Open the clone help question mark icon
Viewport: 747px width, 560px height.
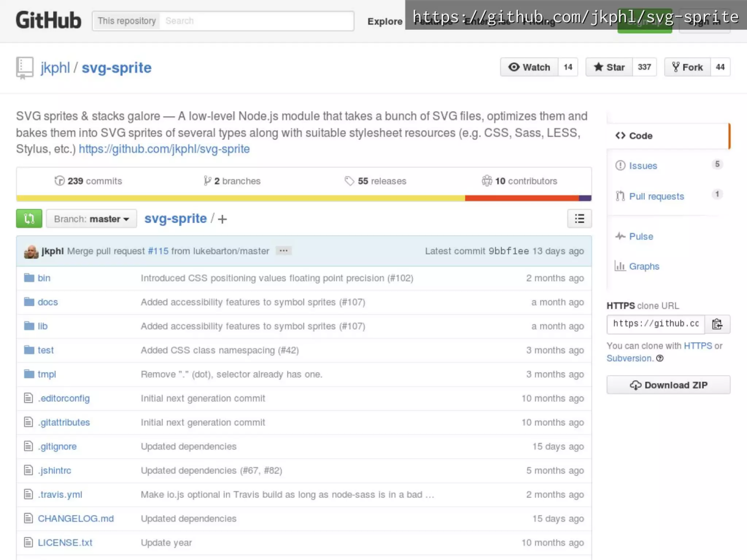pos(659,358)
